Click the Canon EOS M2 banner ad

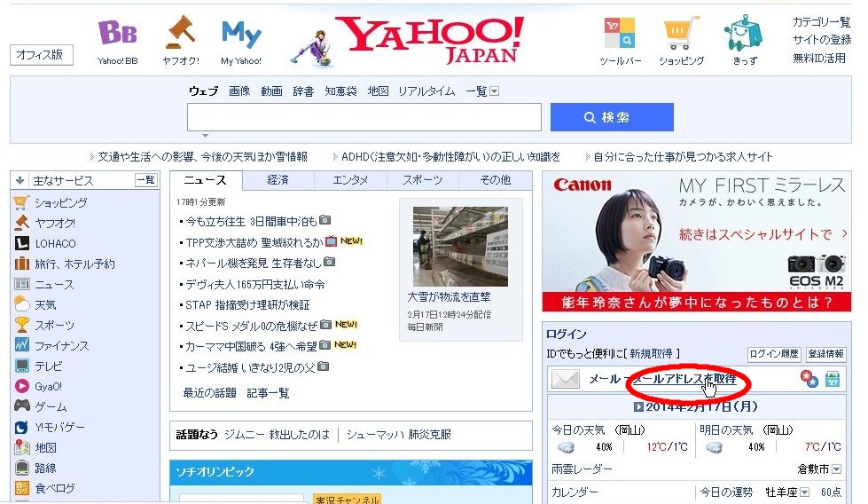click(x=696, y=242)
